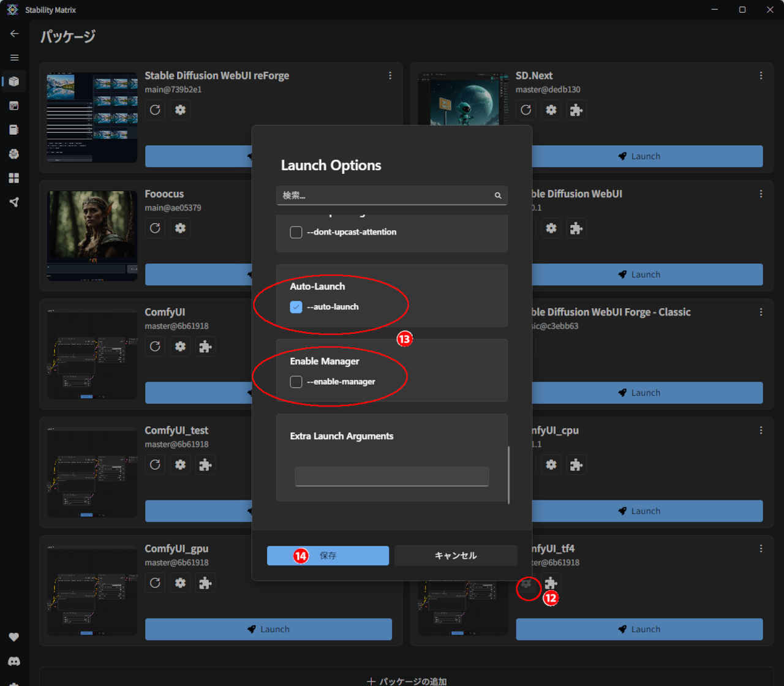Uncheck the --auto-launch checkbox
The width and height of the screenshot is (784, 686).
click(x=296, y=307)
